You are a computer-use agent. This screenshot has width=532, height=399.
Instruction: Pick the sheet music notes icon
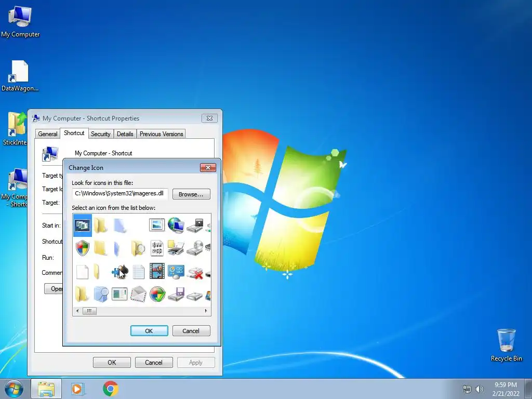point(157,248)
